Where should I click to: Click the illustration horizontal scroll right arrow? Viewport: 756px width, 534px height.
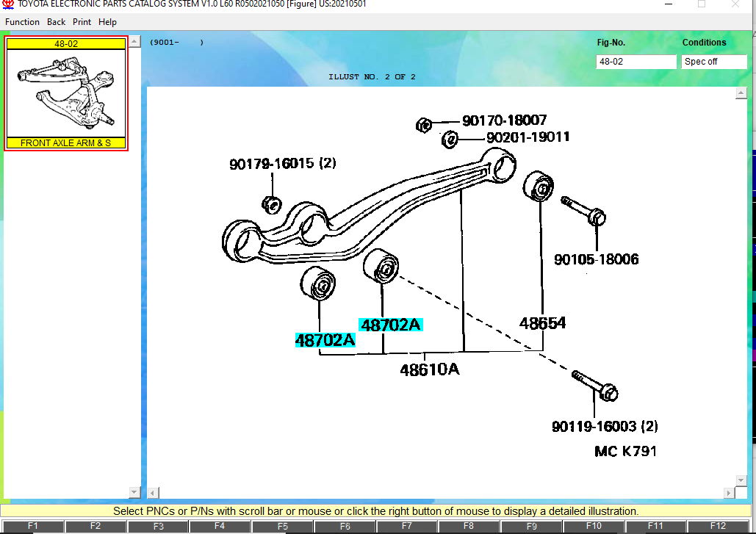[730, 492]
